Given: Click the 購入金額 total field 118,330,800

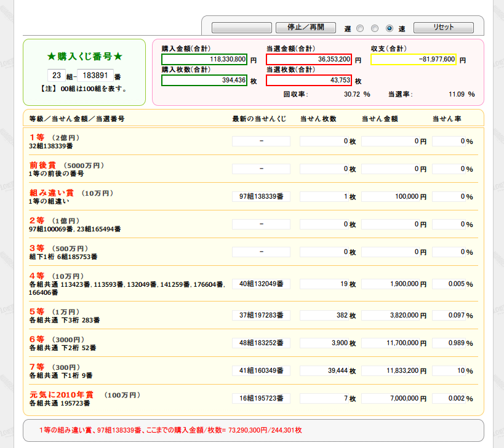Looking at the screenshot, I should 204,60.
